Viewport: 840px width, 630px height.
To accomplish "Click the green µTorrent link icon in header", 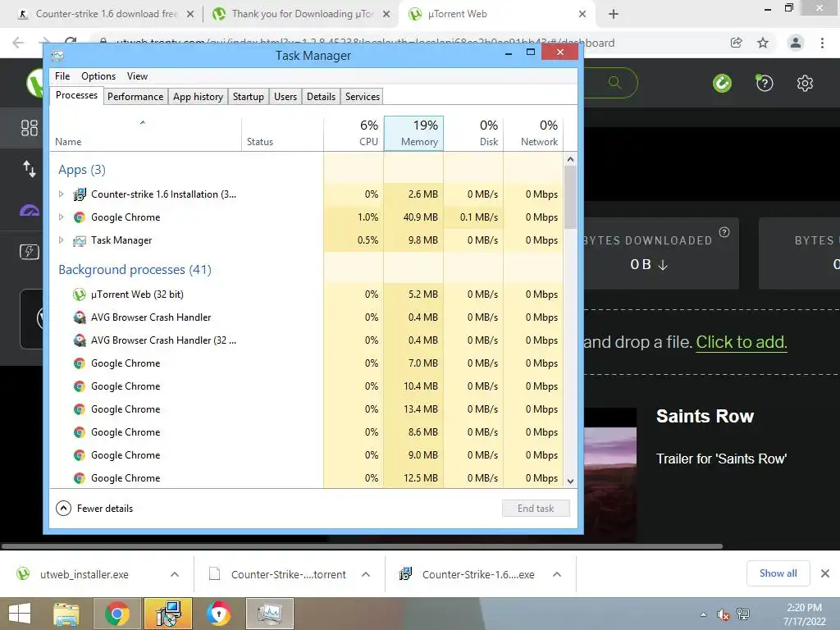I will (x=722, y=83).
